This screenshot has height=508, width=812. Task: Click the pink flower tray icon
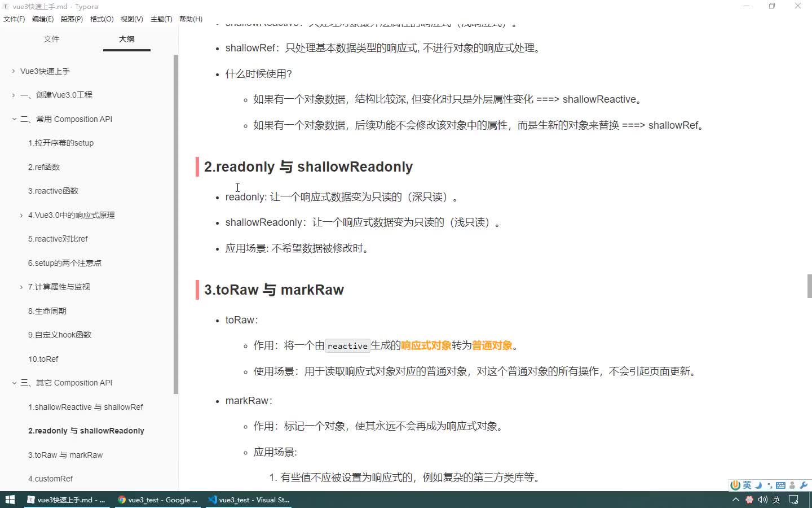coord(749,500)
